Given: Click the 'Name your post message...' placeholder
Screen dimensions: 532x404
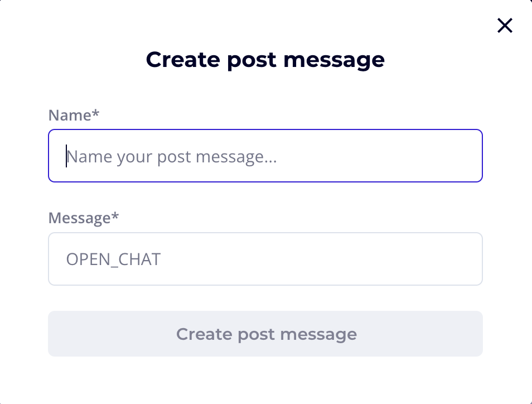Looking at the screenshot, I should 172,157.
